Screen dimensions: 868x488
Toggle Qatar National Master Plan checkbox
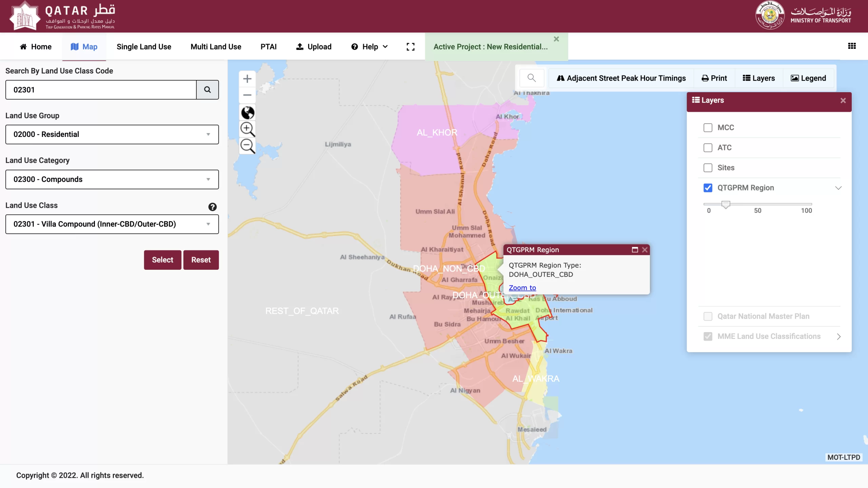pos(708,316)
